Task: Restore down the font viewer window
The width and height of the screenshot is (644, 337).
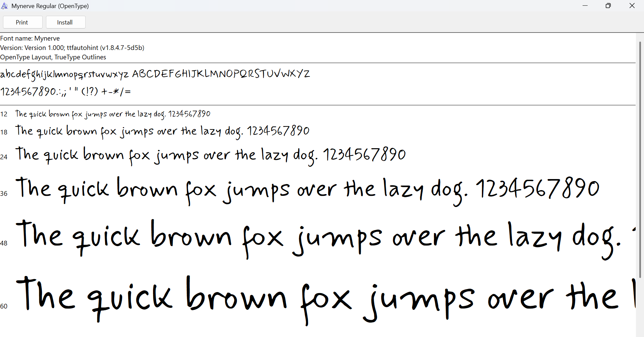Action: coord(608,6)
